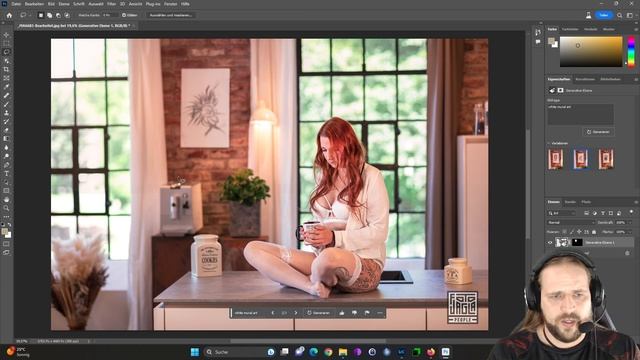Select the Frame tool
This screenshot has height=360, width=640.
(6, 78)
